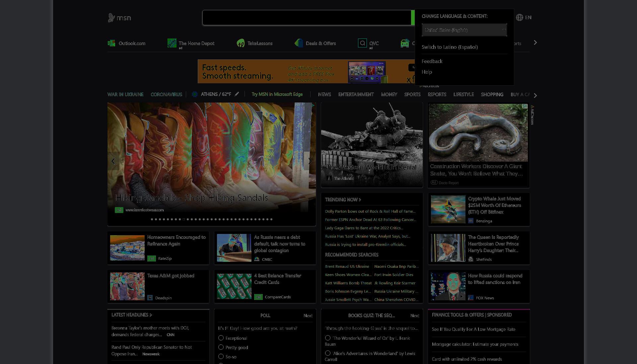The image size is (637, 364).
Task: Open the TakeLessons icon shortcut
Action: point(241,43)
